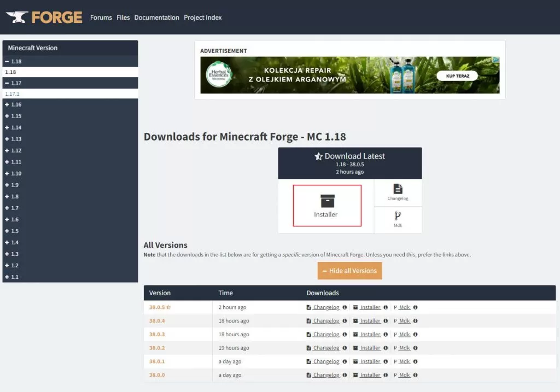
Task: Click the Forge anvil logo
Action: 44,17
